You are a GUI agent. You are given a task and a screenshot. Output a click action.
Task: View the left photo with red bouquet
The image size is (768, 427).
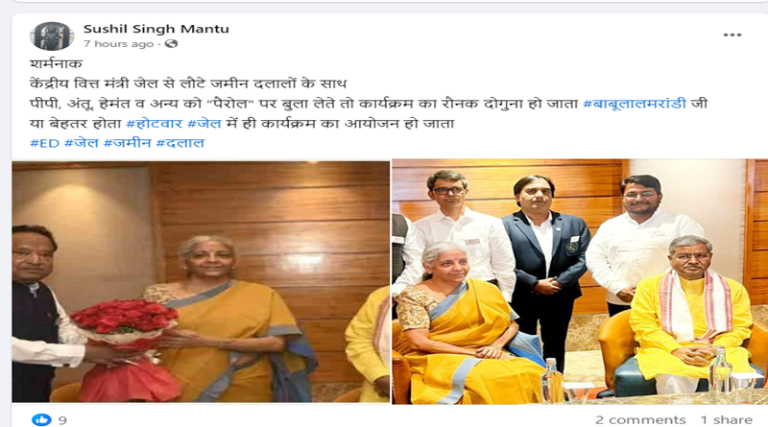point(201,282)
